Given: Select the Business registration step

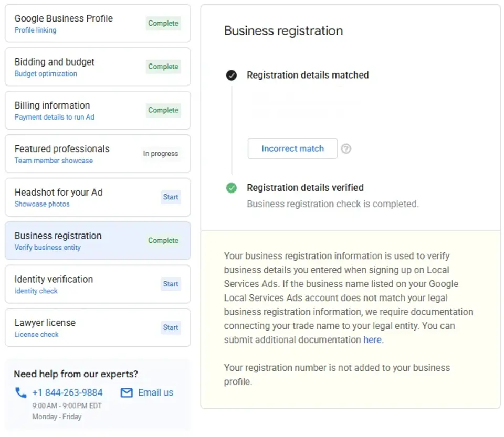Looking at the screenshot, I should 98,241.
